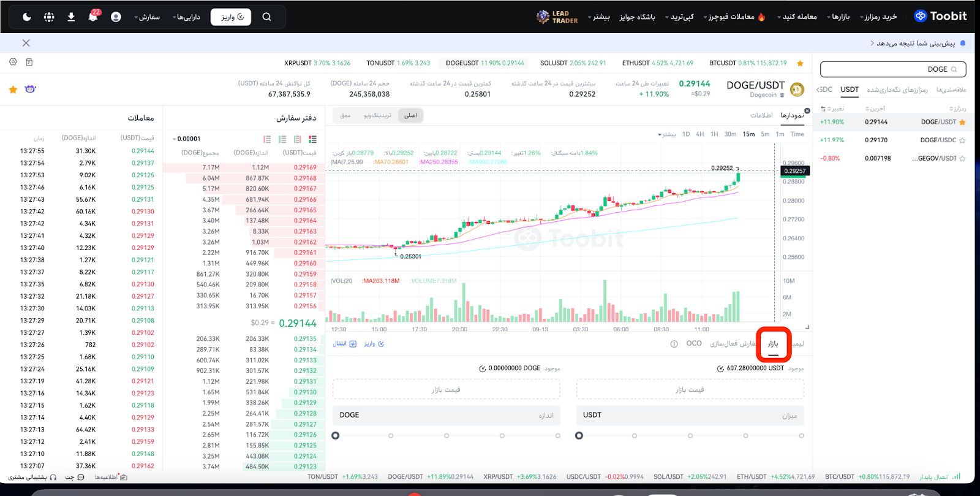Viewport: 980px width, 496px height.
Task: Click the info icon next to OCO
Action: (x=674, y=344)
